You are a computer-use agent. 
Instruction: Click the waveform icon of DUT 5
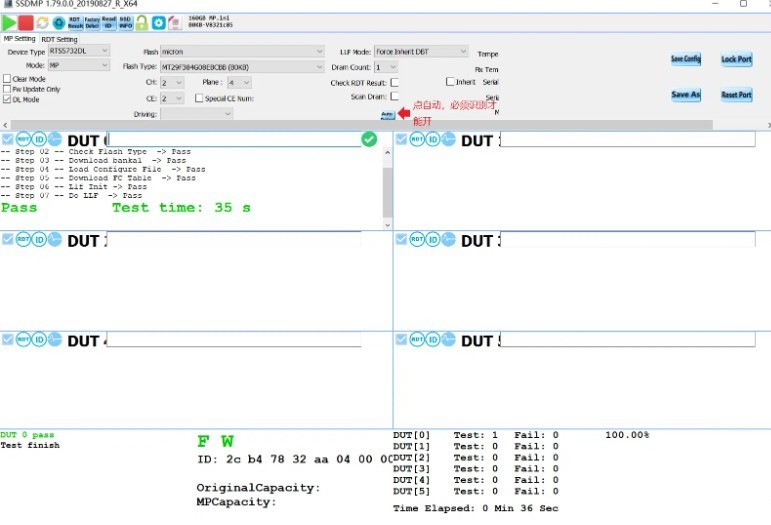point(448,340)
